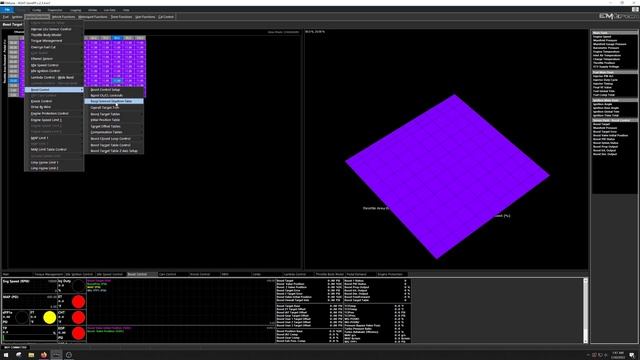This screenshot has height=360, width=640.
Task: Click the data panel vertical scrollbar
Action: (585, 310)
